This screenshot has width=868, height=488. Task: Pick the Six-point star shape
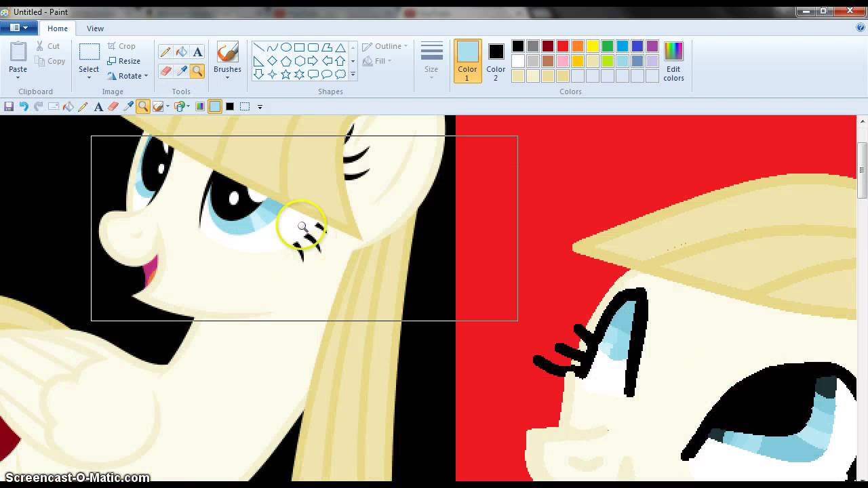[x=300, y=75]
